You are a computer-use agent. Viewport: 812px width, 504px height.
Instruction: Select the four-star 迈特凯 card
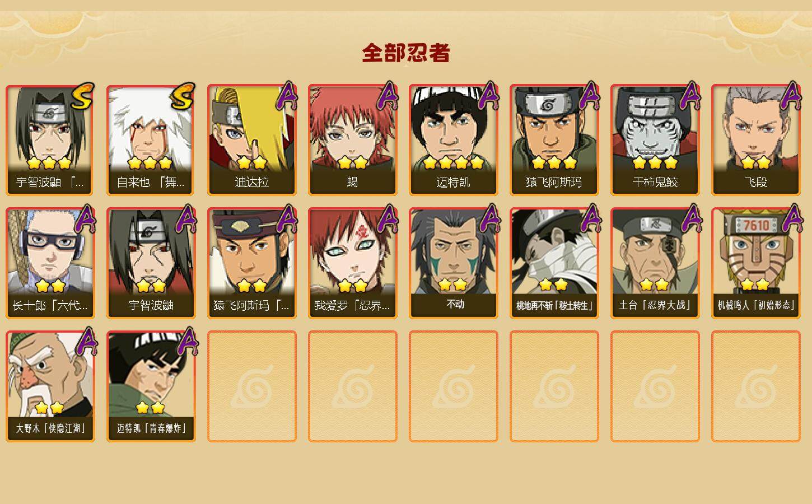pyautogui.click(x=454, y=140)
